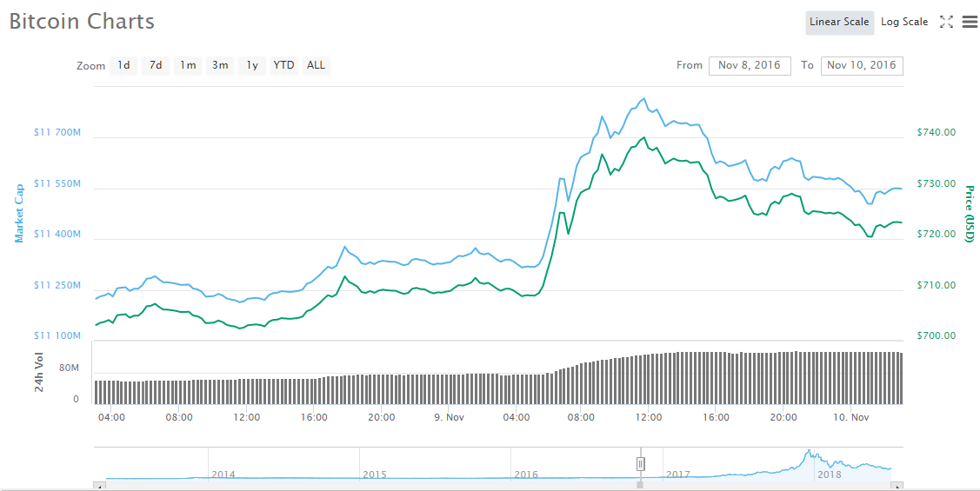980x491 pixels.
Task: Click 2017 in the navigator timeline
Action: [x=677, y=474]
